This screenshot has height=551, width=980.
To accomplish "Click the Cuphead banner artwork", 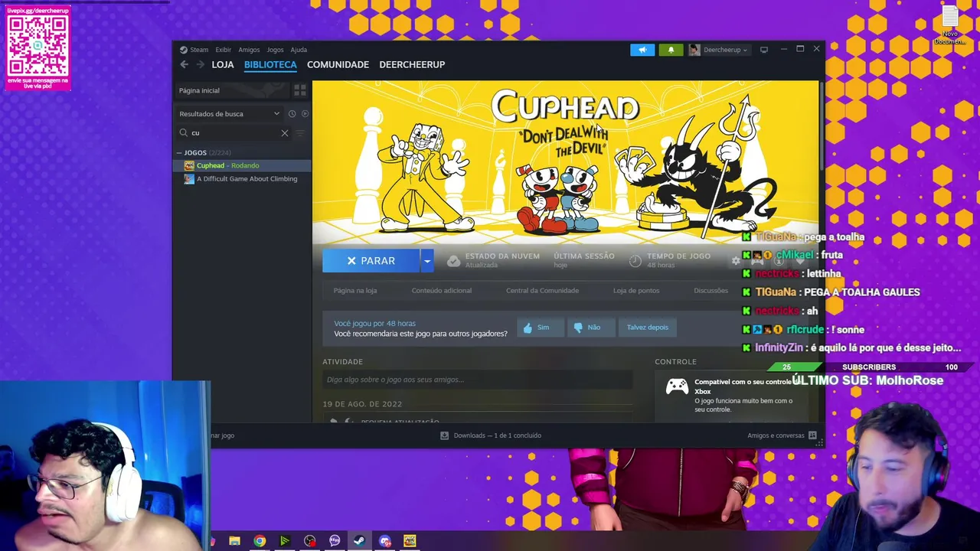I will pyautogui.click(x=565, y=162).
